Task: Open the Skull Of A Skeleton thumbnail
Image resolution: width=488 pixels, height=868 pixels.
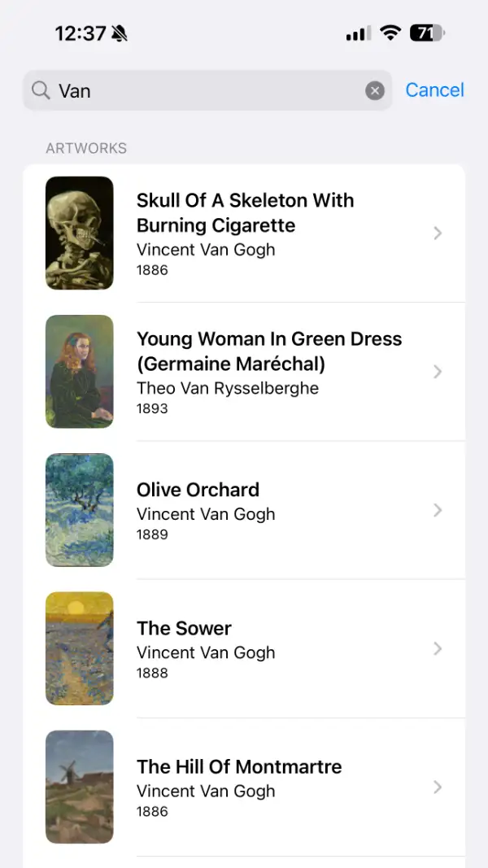Action: (80, 233)
